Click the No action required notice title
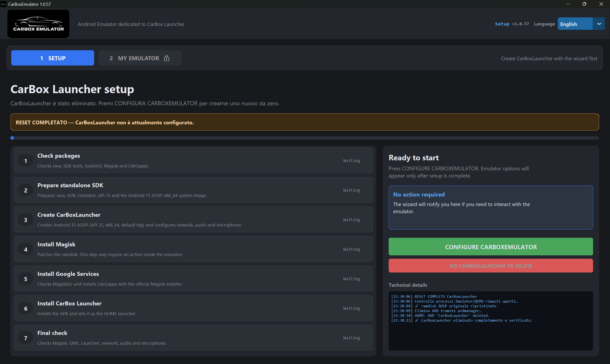Screen dimensions: 610x364 (419, 195)
